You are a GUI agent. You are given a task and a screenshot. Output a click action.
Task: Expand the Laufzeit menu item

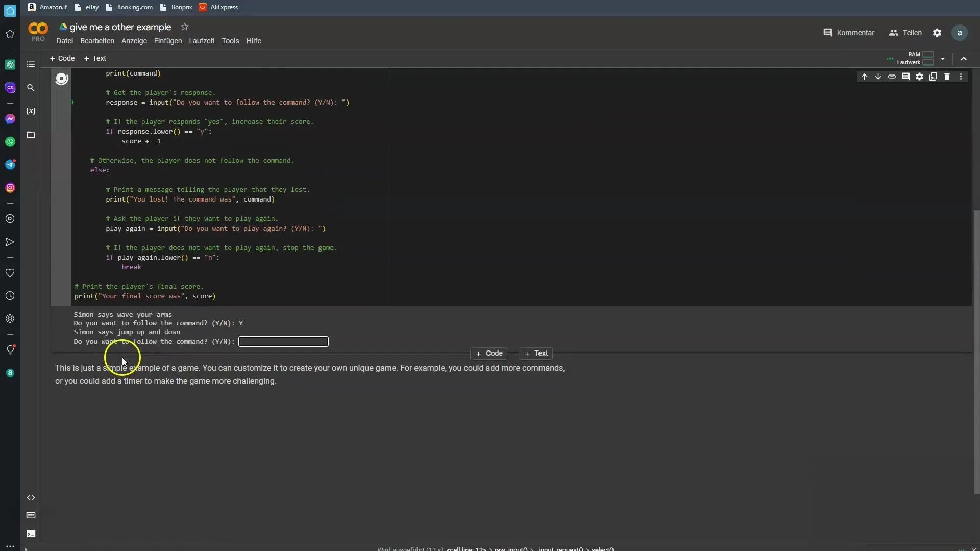click(x=202, y=40)
